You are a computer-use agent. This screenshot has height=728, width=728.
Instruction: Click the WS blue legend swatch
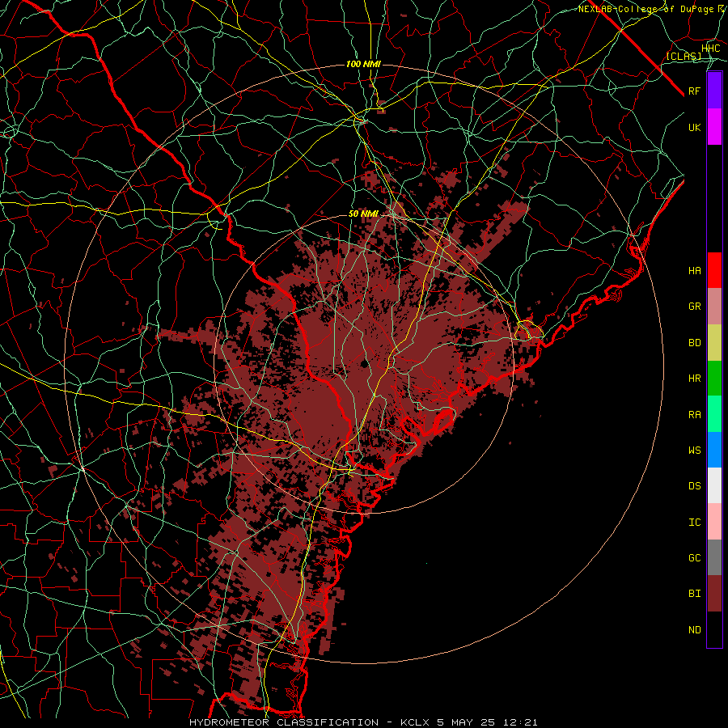pos(714,450)
